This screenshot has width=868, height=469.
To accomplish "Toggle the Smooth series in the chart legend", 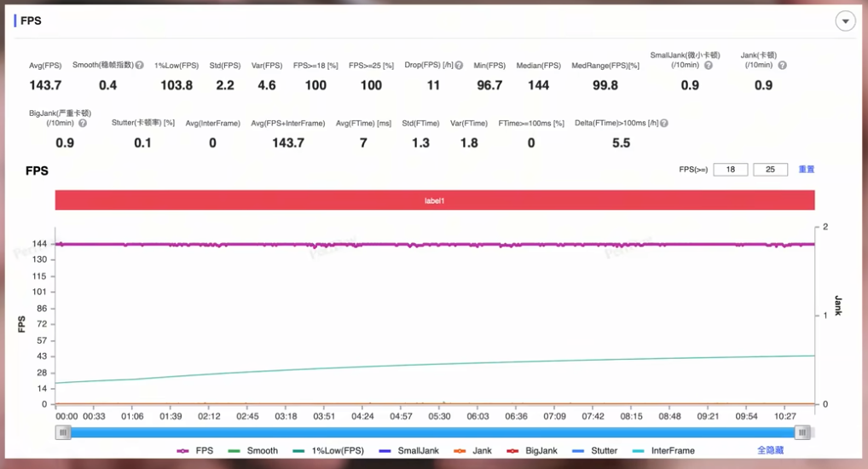I will click(x=252, y=450).
